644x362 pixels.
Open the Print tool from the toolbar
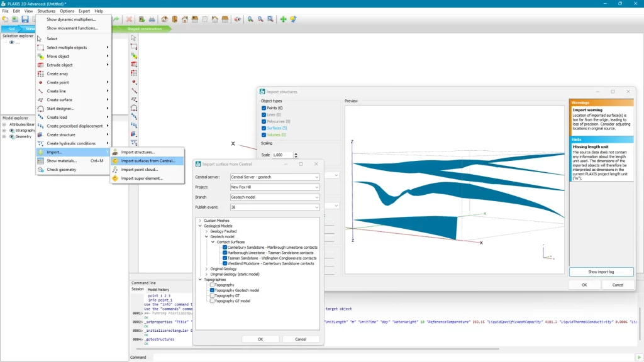coord(153,19)
